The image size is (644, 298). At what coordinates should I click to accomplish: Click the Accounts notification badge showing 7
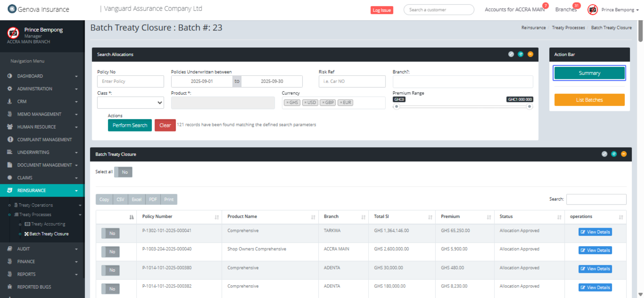(545, 6)
